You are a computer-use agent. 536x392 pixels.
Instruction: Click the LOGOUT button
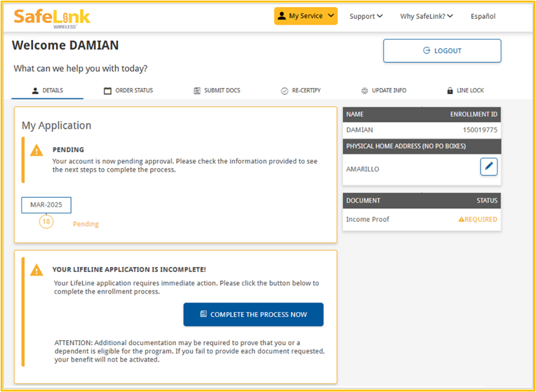pos(442,51)
